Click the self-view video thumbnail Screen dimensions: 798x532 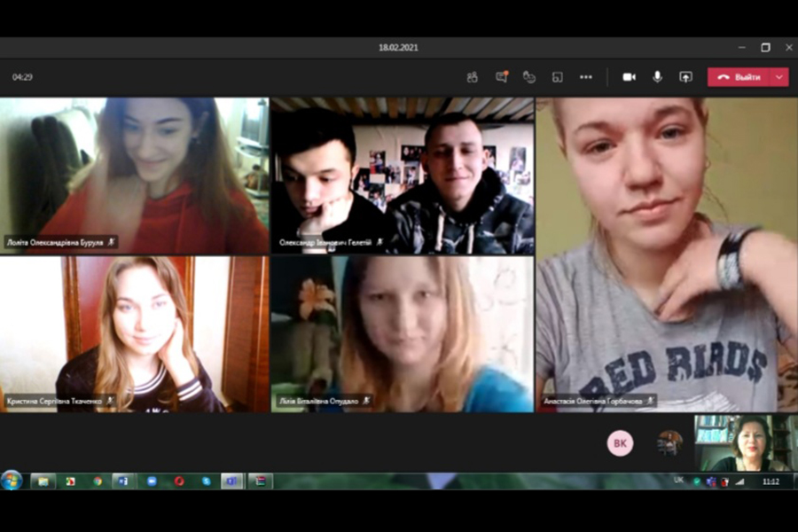coord(746,443)
